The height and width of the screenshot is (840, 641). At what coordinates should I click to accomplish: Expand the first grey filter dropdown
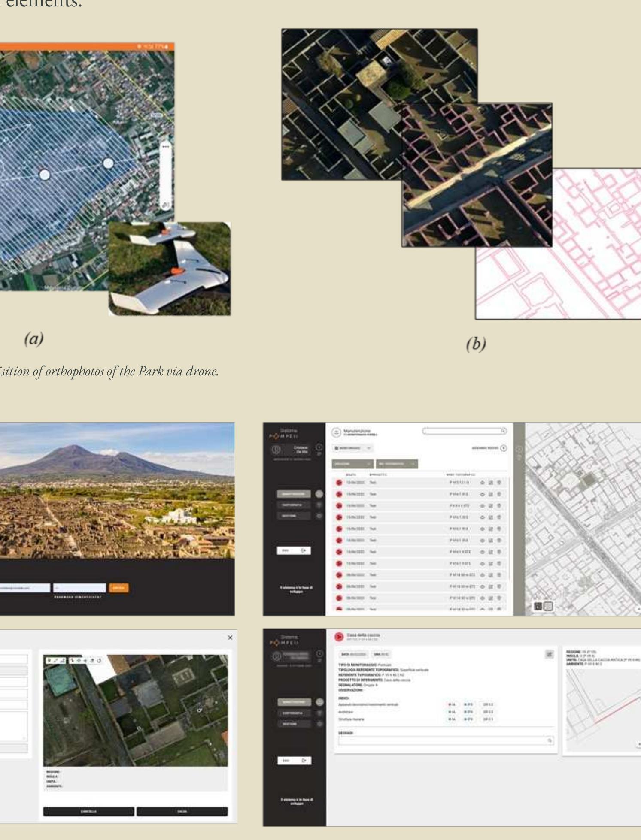352,464
